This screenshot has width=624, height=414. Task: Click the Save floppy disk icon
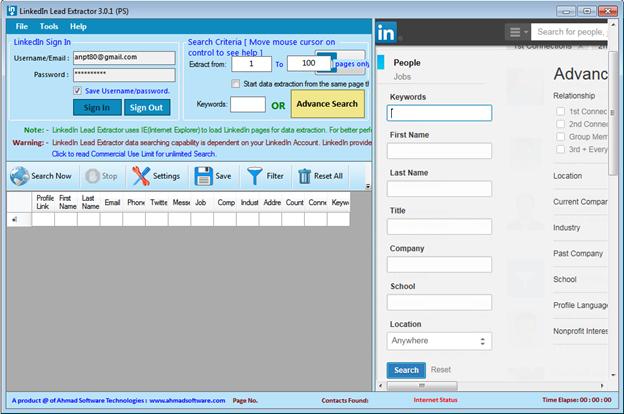(203, 176)
